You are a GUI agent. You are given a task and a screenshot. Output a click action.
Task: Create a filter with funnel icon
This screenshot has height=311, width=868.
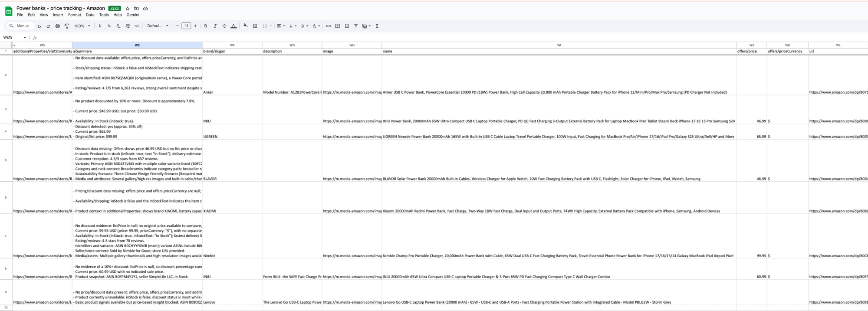356,26
